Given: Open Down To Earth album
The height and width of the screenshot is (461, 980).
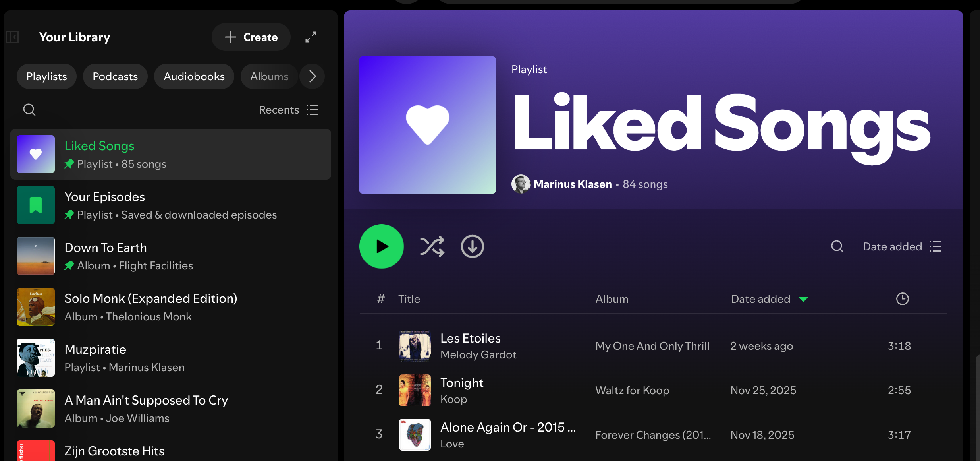Looking at the screenshot, I should (106, 248).
